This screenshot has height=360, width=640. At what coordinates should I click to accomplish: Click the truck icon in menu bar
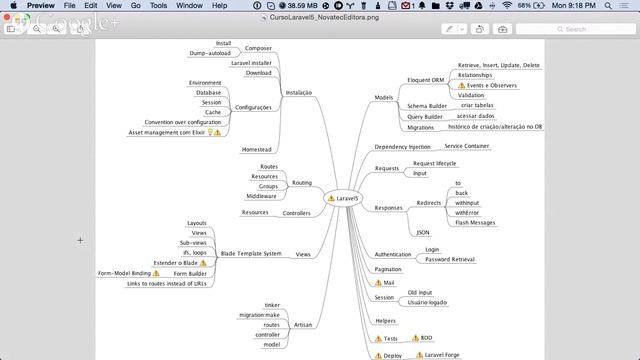point(464,6)
